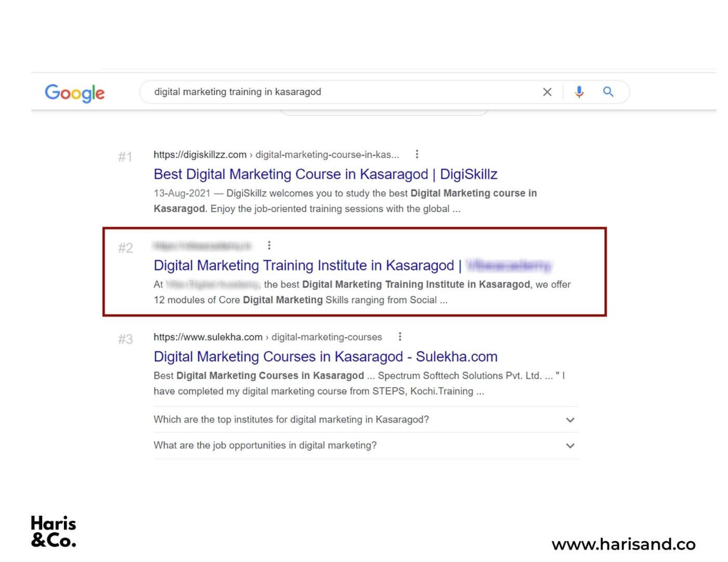Open three-dot menu for sulekha.com result

(x=400, y=337)
